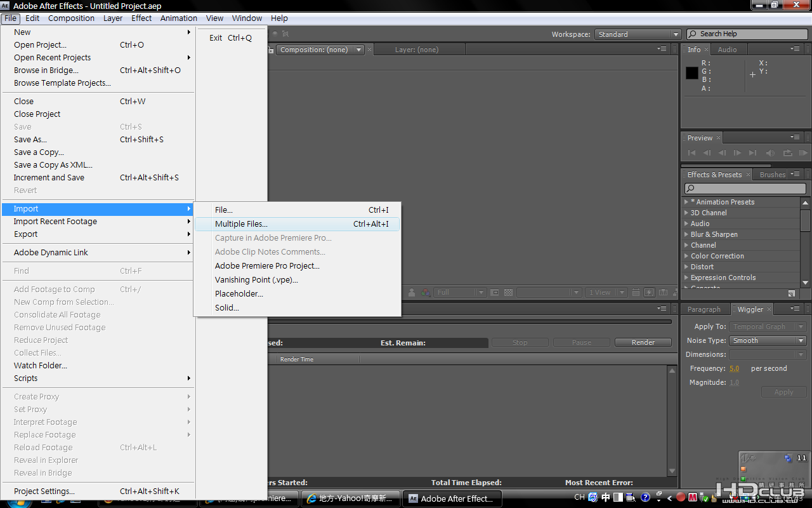Click Fast Previews lightning icon
Viewport: 812px width, 508px height.
(649, 293)
